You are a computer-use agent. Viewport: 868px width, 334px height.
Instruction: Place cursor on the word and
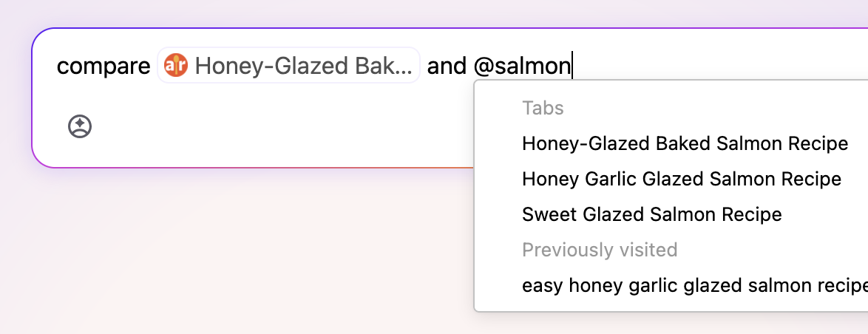[x=447, y=67]
